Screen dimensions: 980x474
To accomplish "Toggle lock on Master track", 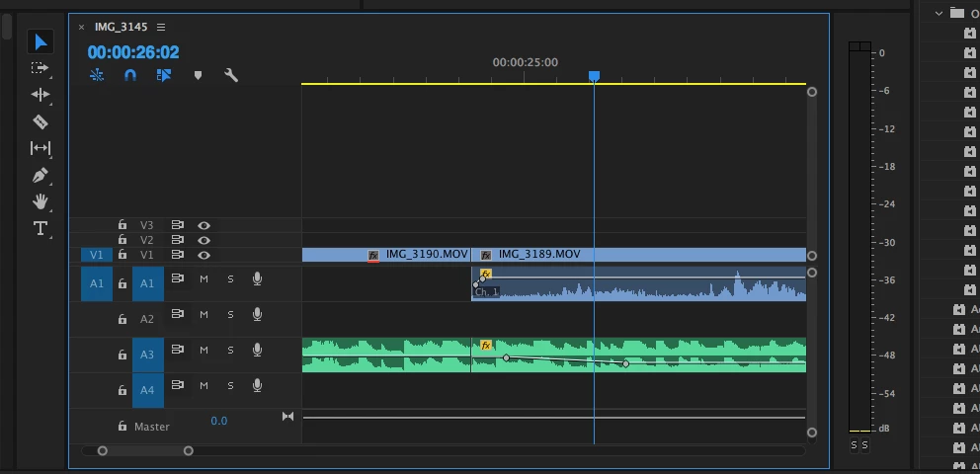I will click(122, 426).
